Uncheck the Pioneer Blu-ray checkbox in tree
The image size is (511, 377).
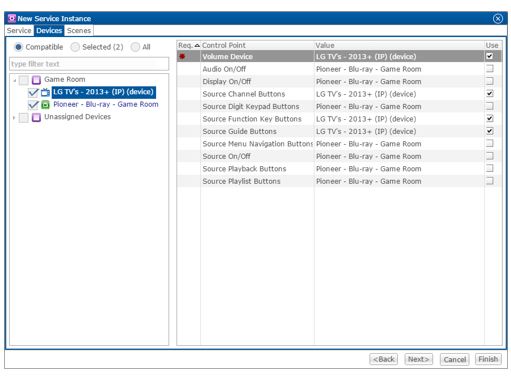tap(33, 105)
